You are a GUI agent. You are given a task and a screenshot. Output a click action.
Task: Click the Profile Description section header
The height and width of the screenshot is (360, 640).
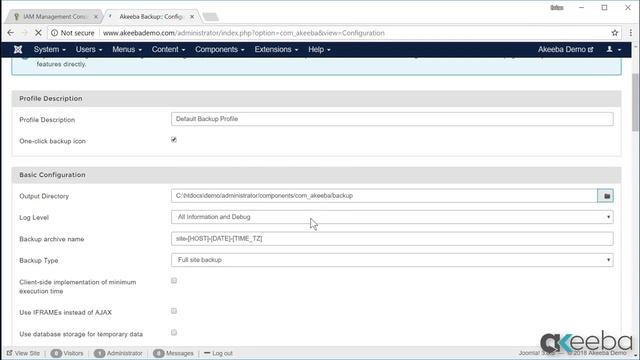coord(51,98)
